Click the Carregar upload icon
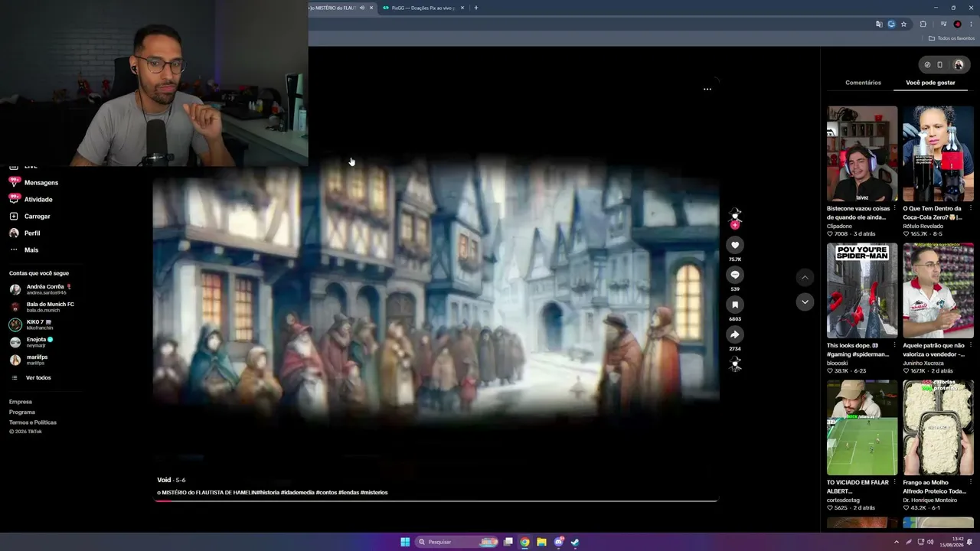Screen dimensions: 980x551 pyautogui.click(x=14, y=216)
